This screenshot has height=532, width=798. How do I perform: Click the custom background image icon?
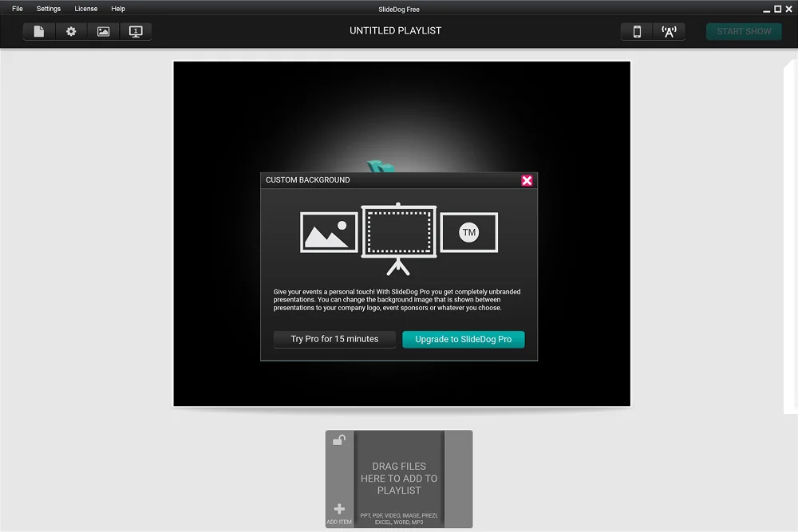(x=103, y=32)
